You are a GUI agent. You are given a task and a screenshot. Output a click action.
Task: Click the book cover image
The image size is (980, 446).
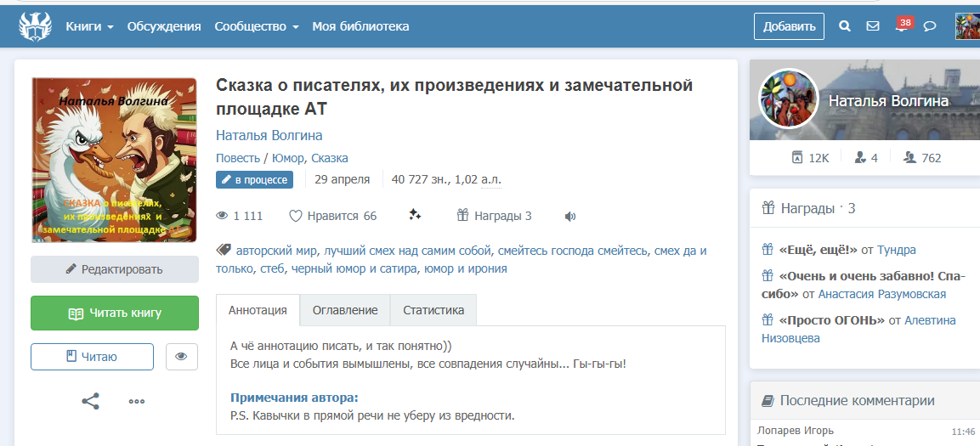pyautogui.click(x=115, y=160)
